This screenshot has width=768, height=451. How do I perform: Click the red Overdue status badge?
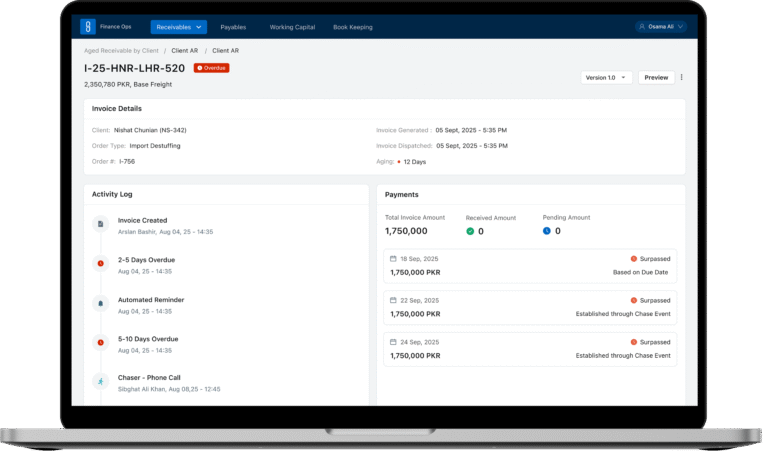(211, 68)
